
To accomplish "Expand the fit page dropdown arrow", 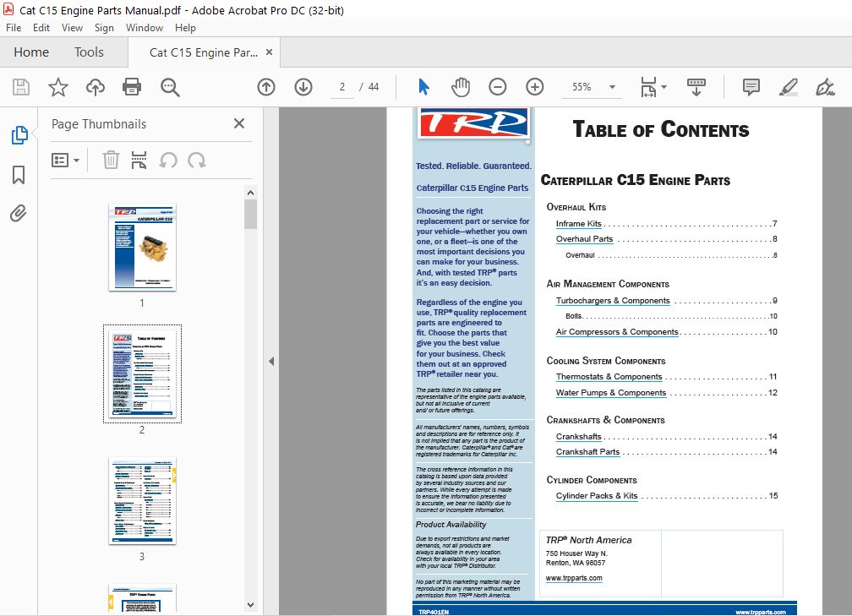I will click(664, 87).
